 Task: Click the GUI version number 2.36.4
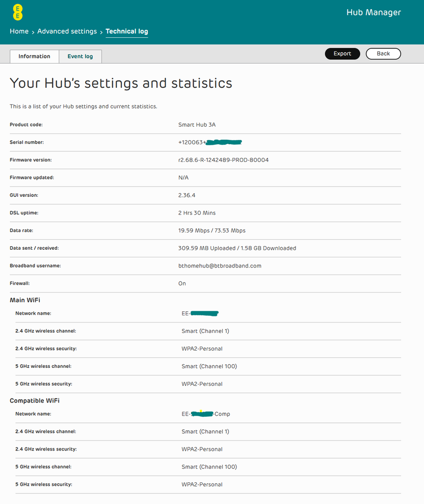(x=187, y=195)
